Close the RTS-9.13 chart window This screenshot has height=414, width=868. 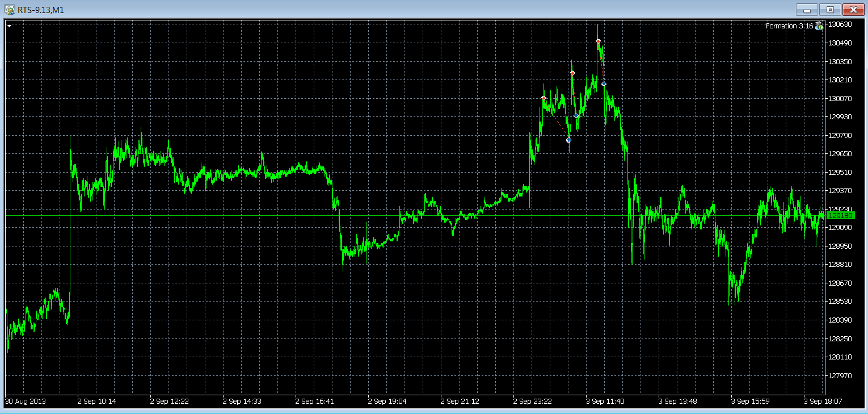point(853,10)
